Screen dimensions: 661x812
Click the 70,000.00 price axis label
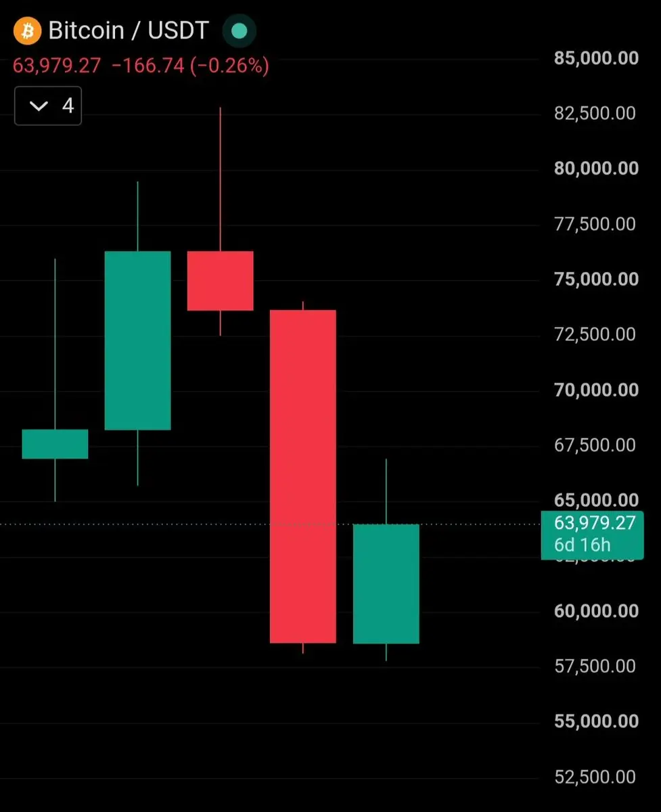[596, 390]
